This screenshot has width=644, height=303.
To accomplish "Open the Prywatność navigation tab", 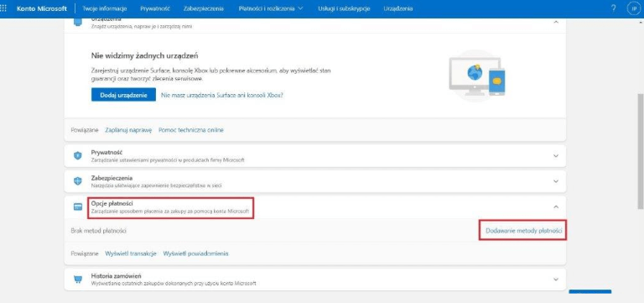I will (155, 8).
